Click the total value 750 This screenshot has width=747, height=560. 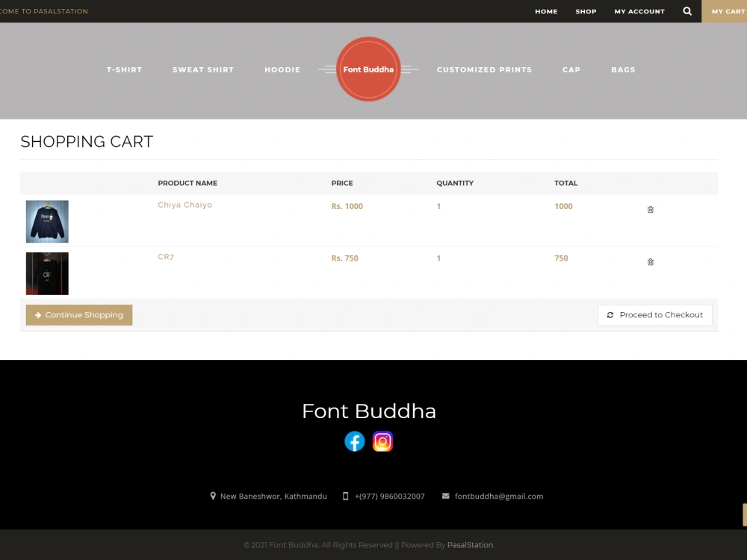coord(561,258)
